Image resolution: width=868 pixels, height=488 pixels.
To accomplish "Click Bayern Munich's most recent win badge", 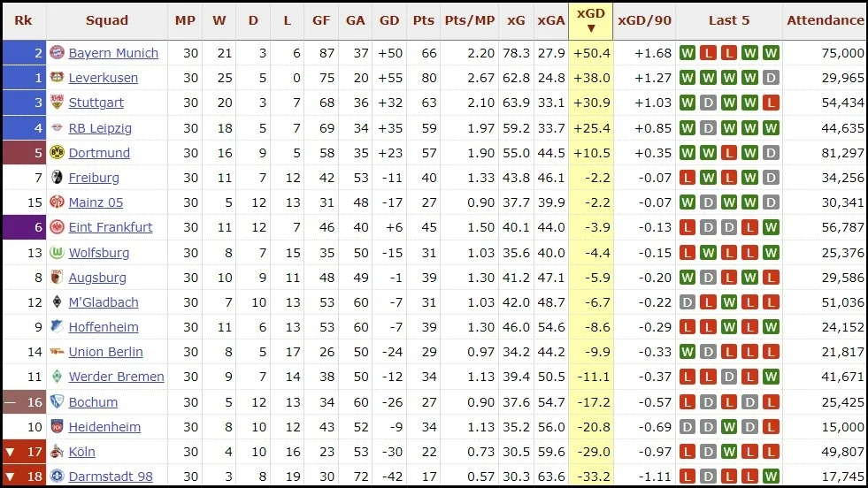I will tap(771, 53).
